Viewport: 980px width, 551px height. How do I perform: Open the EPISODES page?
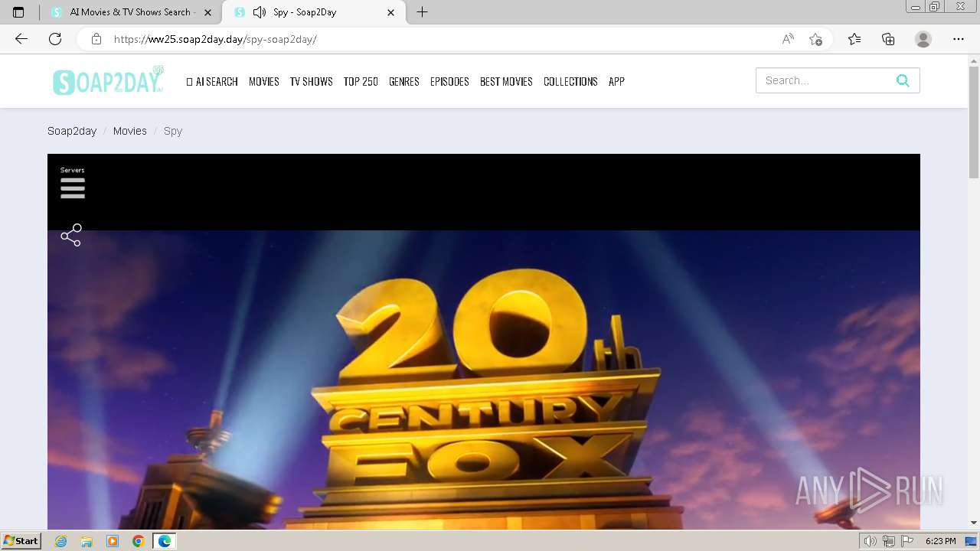[449, 81]
